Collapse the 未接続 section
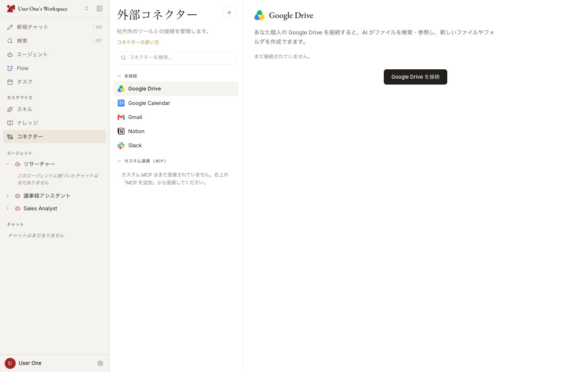The height and width of the screenshot is (372, 588). pos(127,76)
